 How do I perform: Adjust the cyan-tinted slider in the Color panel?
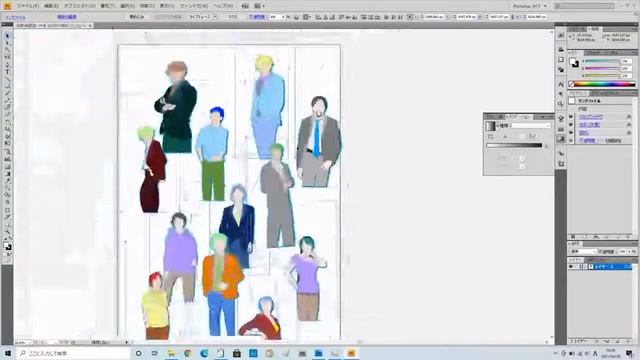point(602,62)
